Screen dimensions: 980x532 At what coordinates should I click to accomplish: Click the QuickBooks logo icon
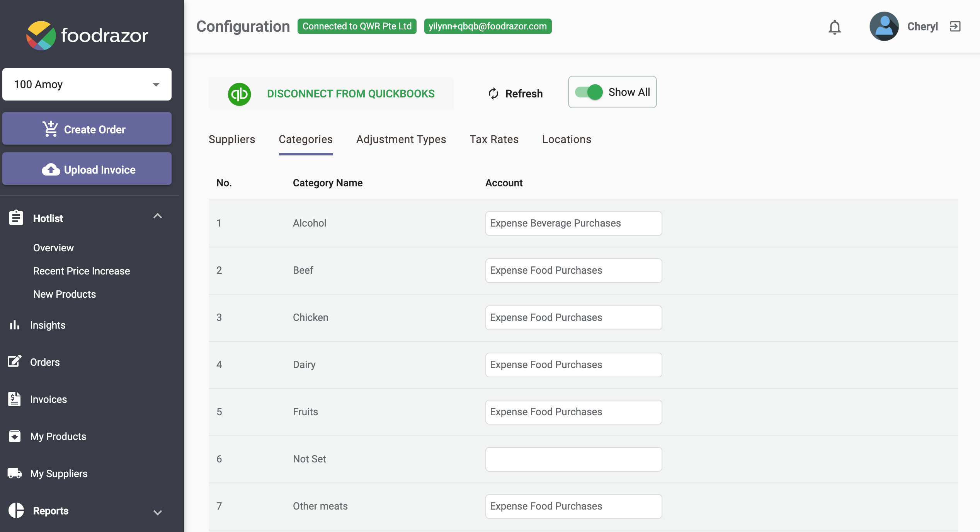(x=240, y=94)
